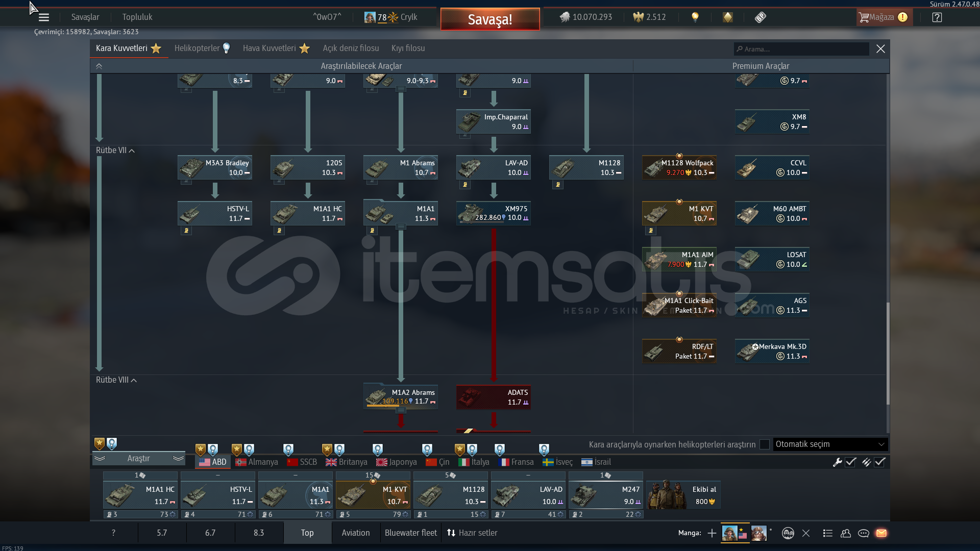Open the Topluluk menu

point(137,17)
